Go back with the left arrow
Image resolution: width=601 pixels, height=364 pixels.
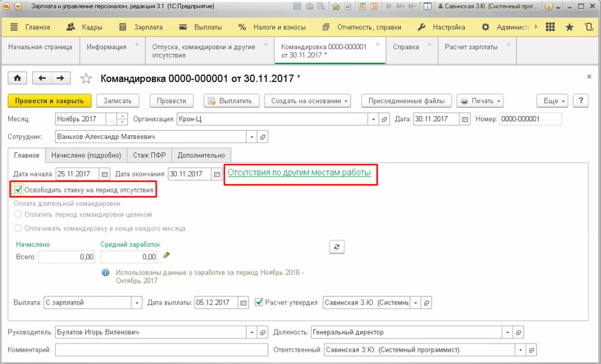point(42,78)
